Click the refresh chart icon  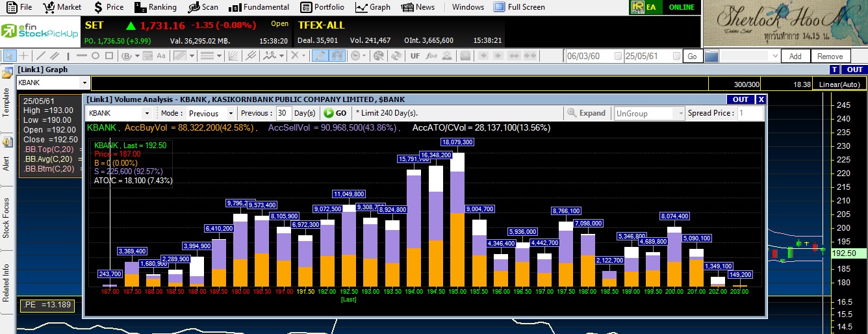coord(396,56)
